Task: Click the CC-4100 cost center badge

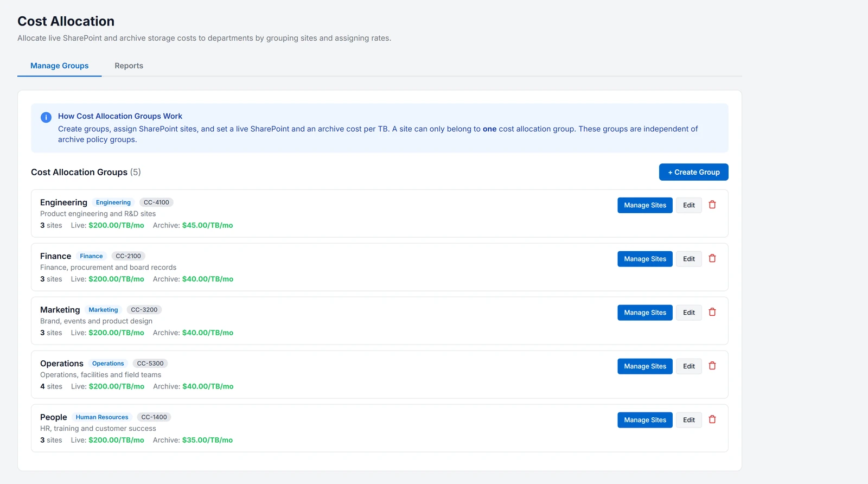Action: (x=156, y=202)
